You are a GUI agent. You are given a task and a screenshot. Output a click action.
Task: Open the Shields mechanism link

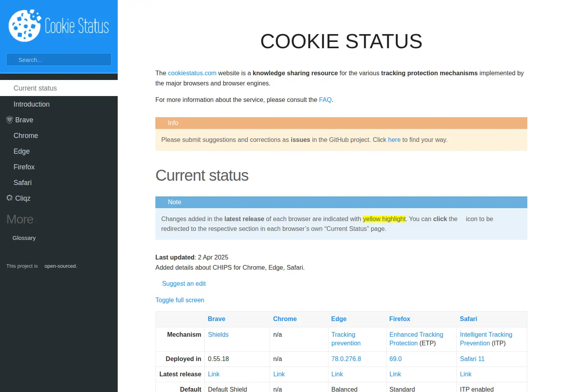click(218, 334)
